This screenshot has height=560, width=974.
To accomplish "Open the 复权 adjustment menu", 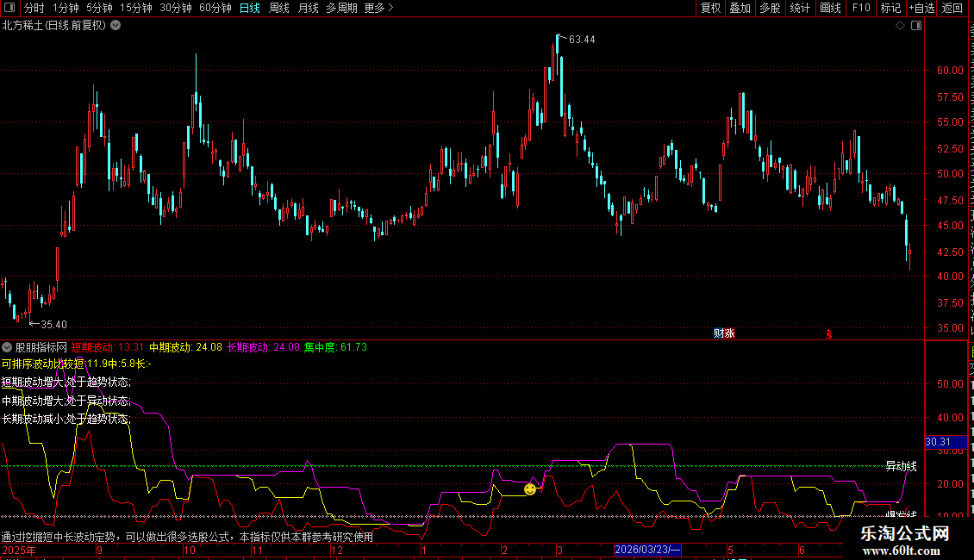I will [x=710, y=8].
